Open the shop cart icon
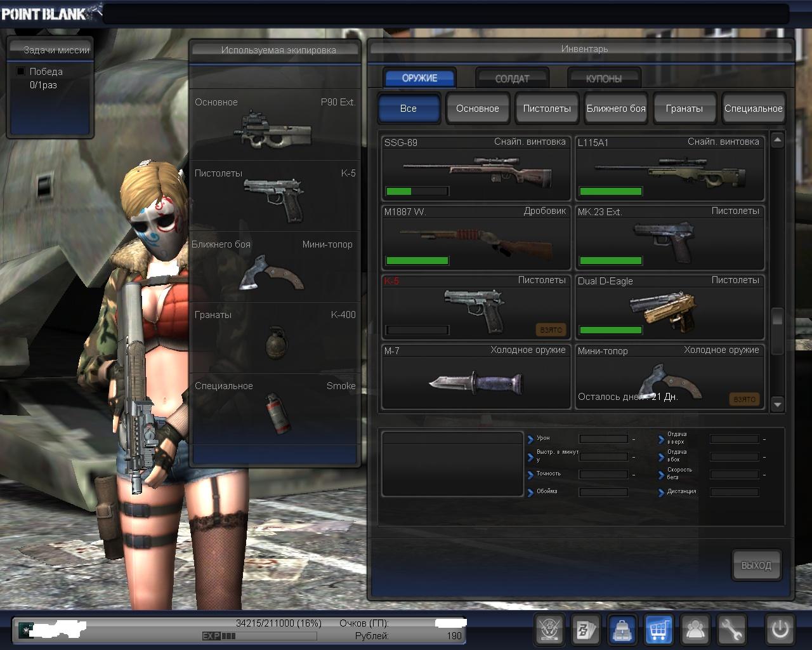This screenshot has width=812, height=650. tap(658, 630)
